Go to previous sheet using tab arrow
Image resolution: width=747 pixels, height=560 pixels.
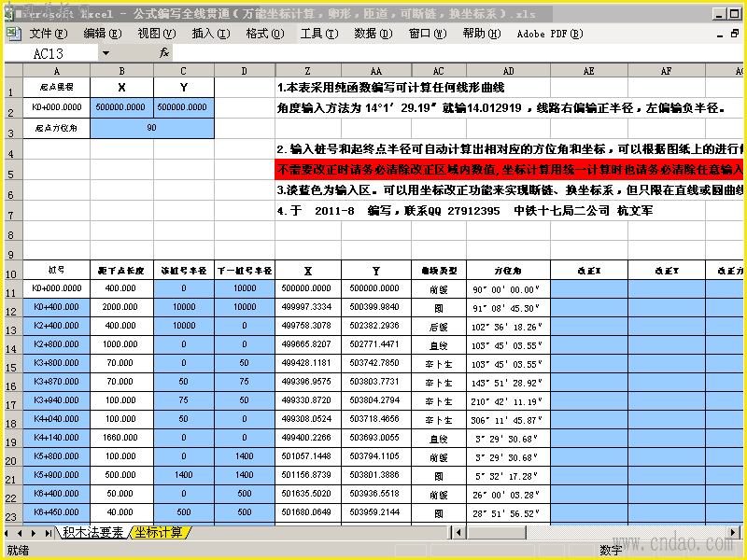pos(20,533)
